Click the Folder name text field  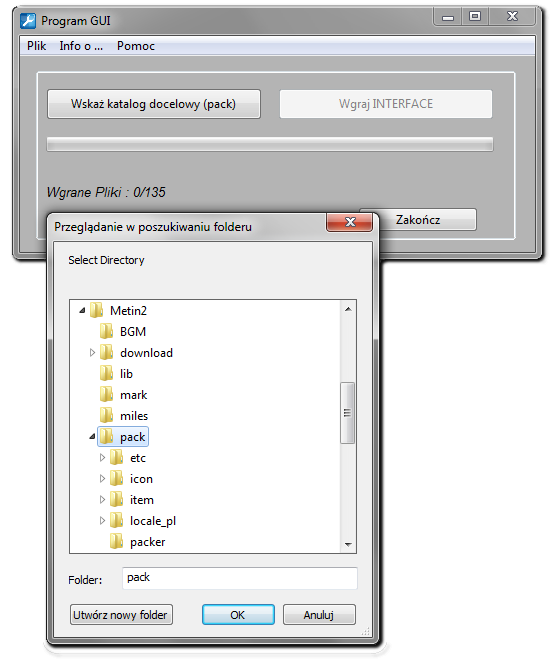(x=240, y=578)
